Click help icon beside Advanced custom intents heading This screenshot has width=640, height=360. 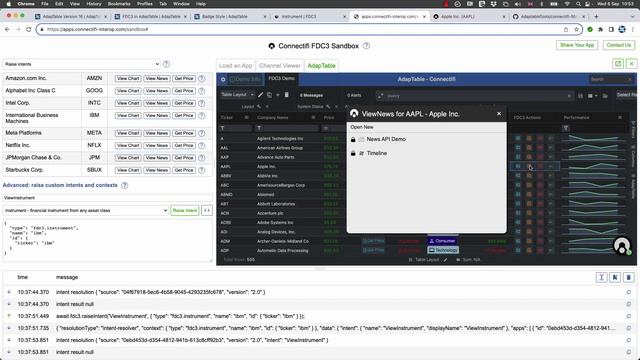pyautogui.click(x=125, y=185)
